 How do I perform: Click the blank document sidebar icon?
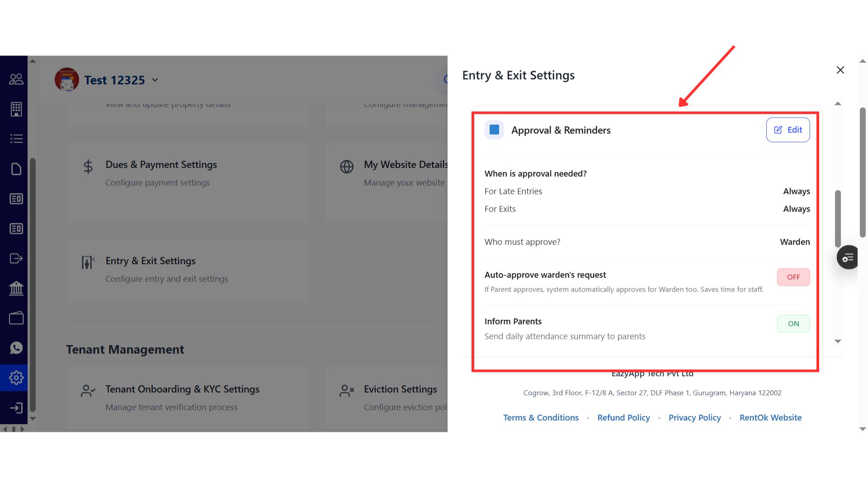coord(16,169)
